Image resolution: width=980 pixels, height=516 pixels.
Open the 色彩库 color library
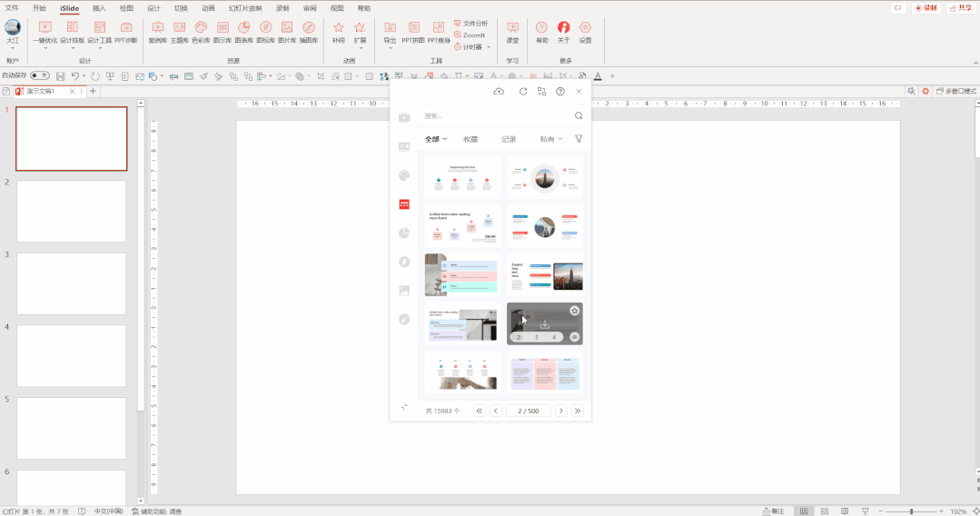201,32
